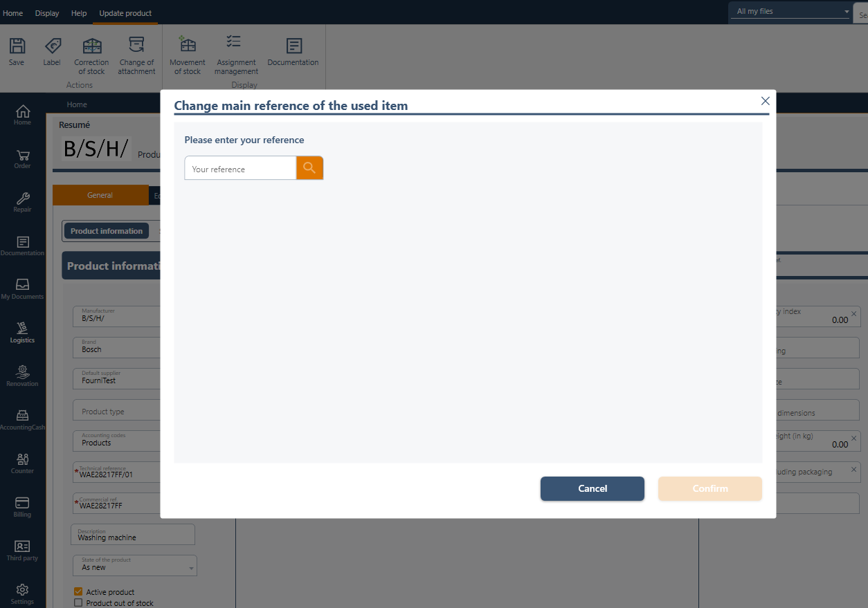Screen dimensions: 868x608
Task: Click the Resumé heading text
Action: [x=75, y=125]
